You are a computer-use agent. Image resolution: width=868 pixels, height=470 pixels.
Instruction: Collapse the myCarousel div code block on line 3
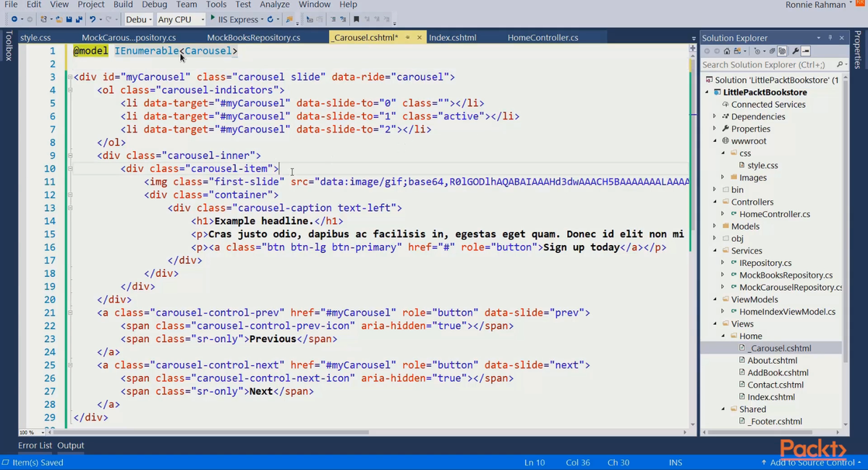[x=69, y=77]
